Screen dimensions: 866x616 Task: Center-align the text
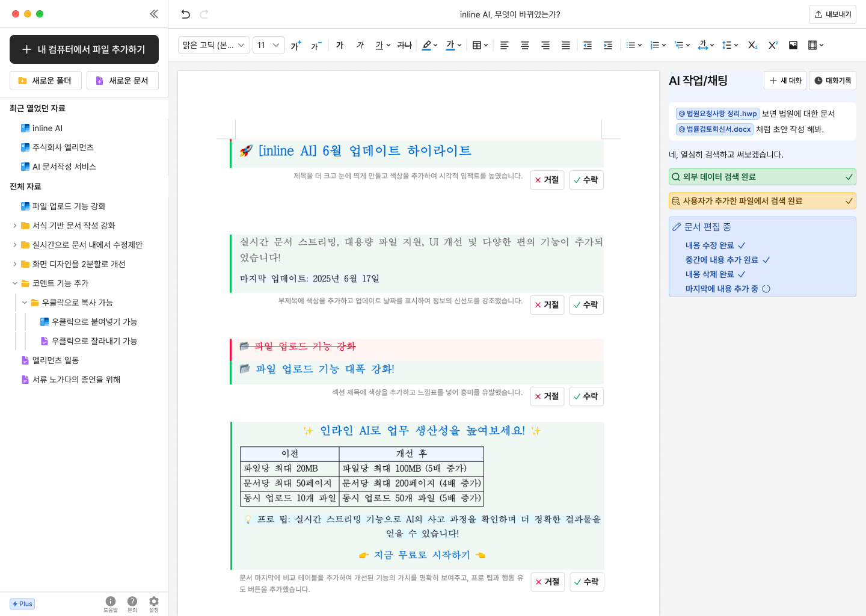525,45
